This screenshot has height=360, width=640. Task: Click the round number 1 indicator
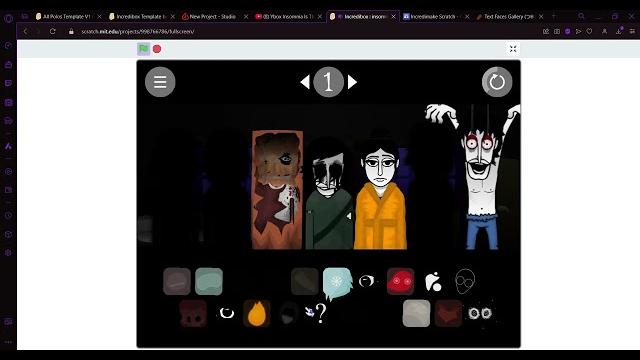click(x=329, y=82)
